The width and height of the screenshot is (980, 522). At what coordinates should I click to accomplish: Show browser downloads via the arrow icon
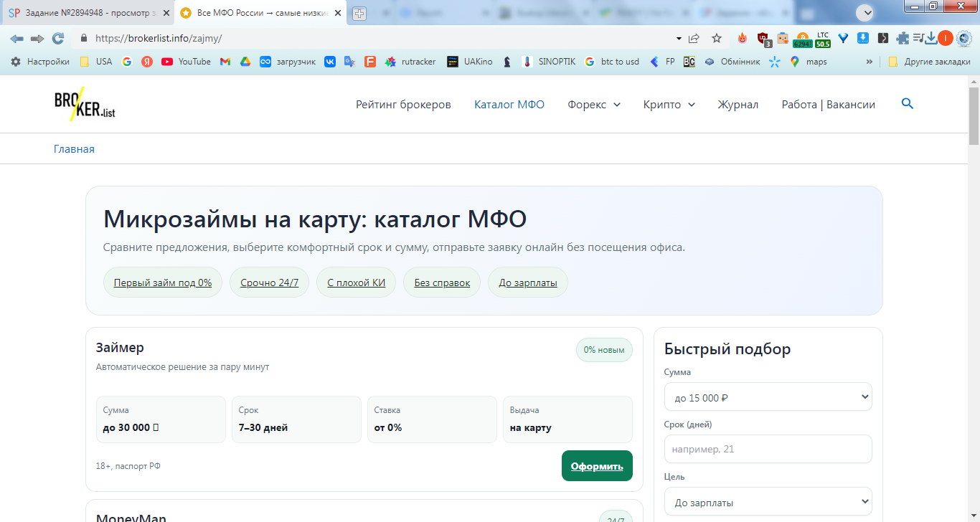coord(931,39)
